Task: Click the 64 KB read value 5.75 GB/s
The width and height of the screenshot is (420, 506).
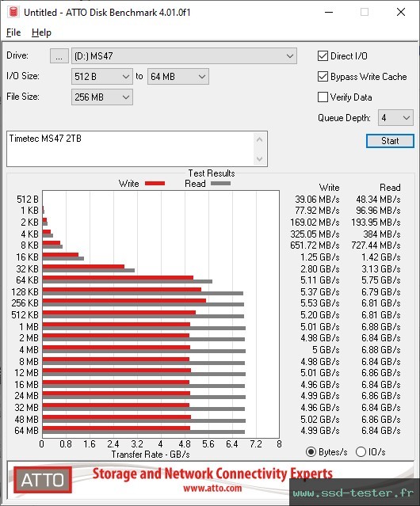Action: pos(381,280)
